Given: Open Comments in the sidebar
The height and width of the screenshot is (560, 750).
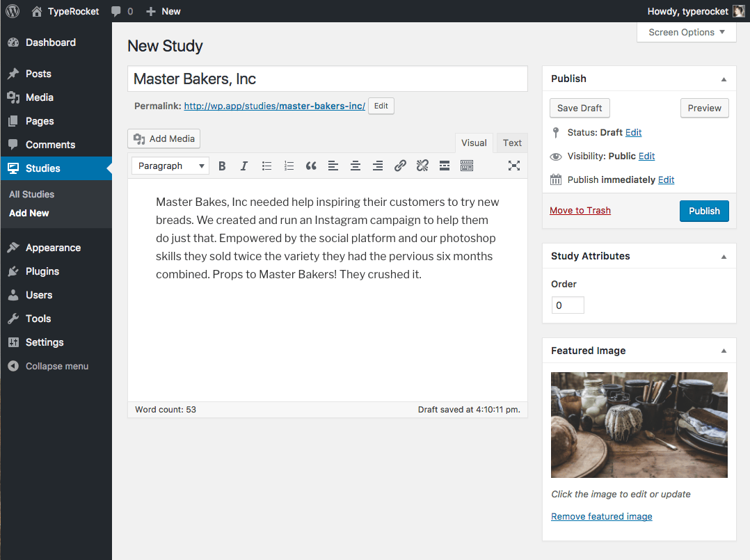Looking at the screenshot, I should 56,145.
